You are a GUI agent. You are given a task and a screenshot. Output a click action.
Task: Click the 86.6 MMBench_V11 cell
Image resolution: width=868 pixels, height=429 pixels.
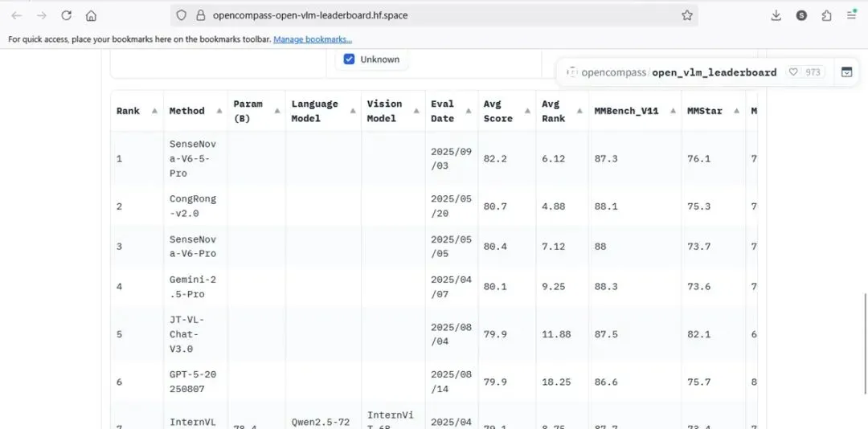point(635,382)
